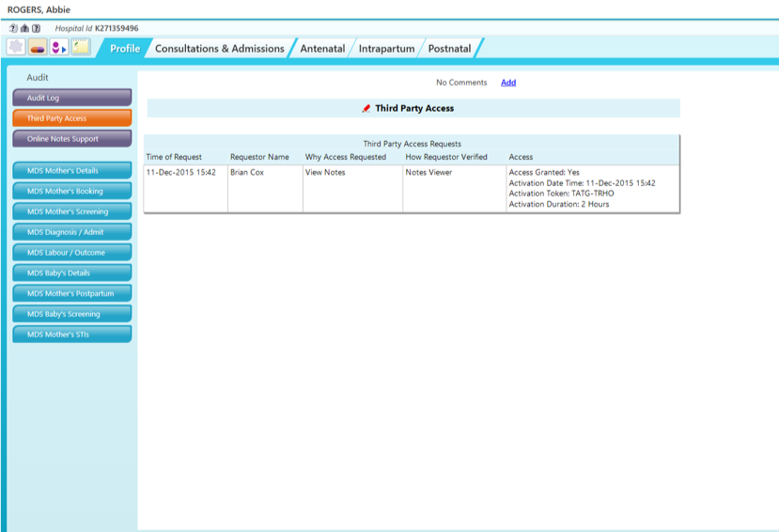Open the Consultations & Admissions tab

220,48
